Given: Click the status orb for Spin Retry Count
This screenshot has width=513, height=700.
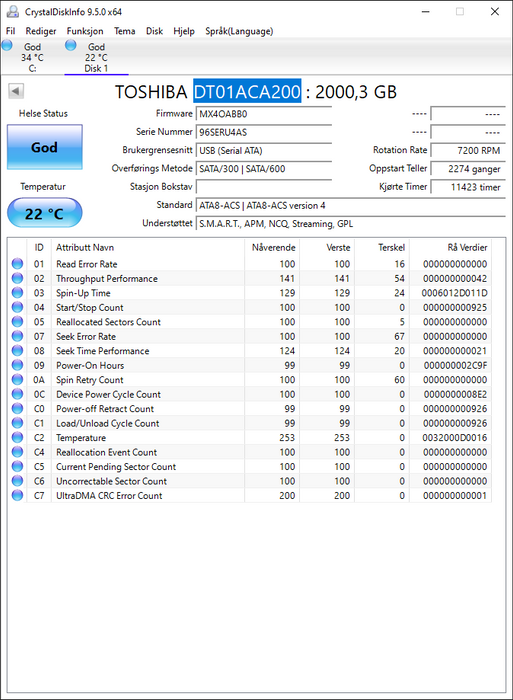Looking at the screenshot, I should tap(17, 379).
